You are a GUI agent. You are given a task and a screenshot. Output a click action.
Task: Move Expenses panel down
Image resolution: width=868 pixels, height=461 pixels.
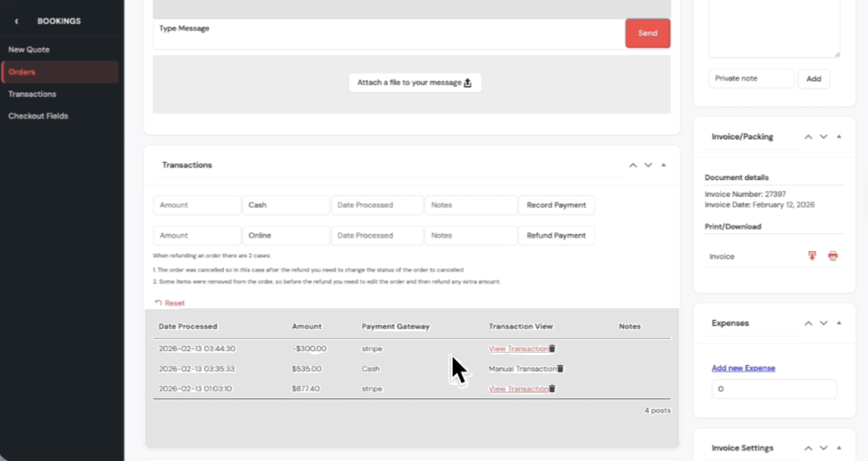pos(823,323)
